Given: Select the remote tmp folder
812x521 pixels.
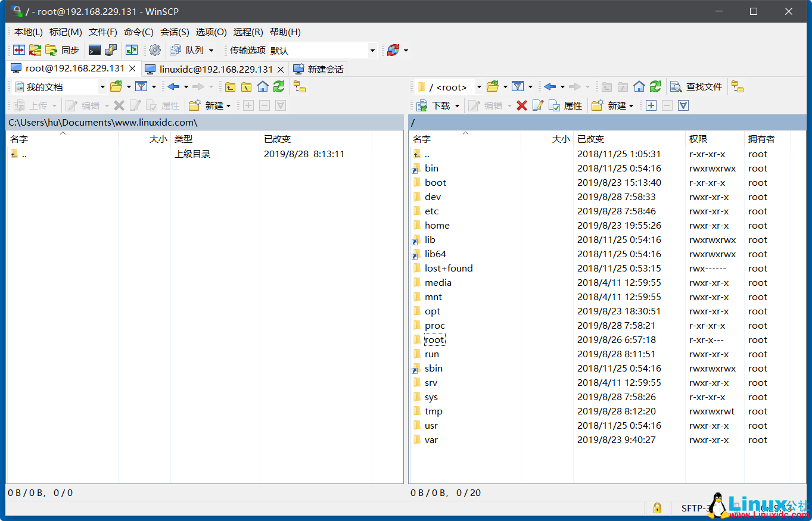Looking at the screenshot, I should [x=433, y=411].
